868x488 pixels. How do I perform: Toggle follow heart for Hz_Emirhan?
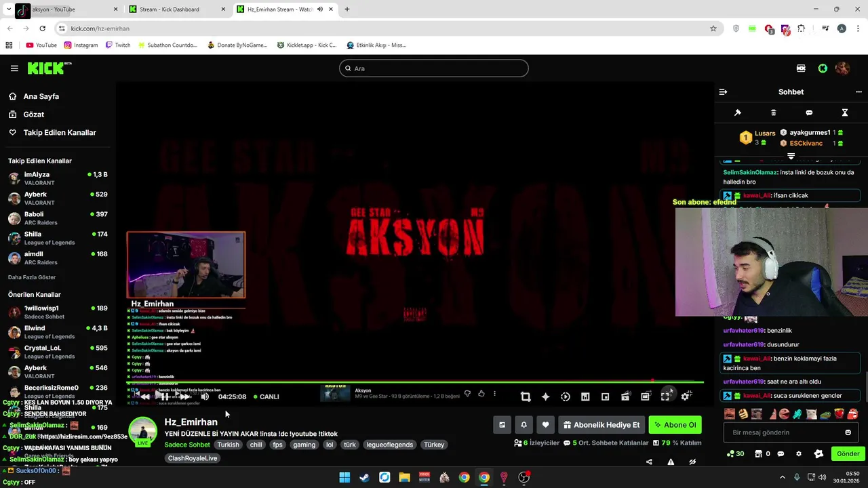[545, 425]
